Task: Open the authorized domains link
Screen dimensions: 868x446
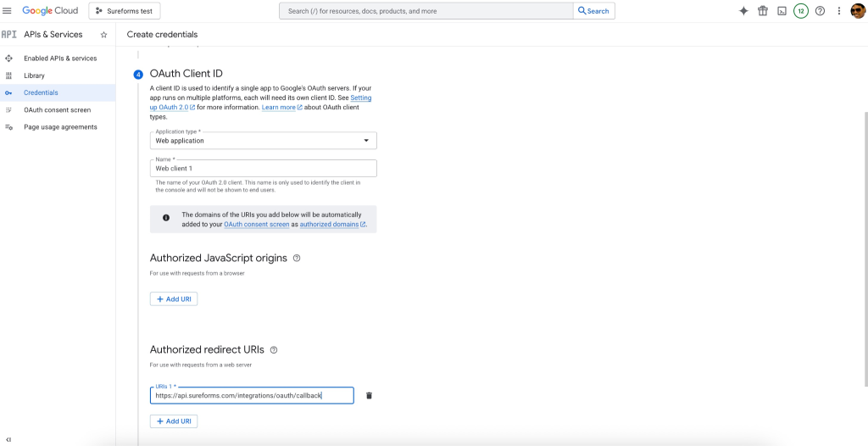Action: point(332,225)
